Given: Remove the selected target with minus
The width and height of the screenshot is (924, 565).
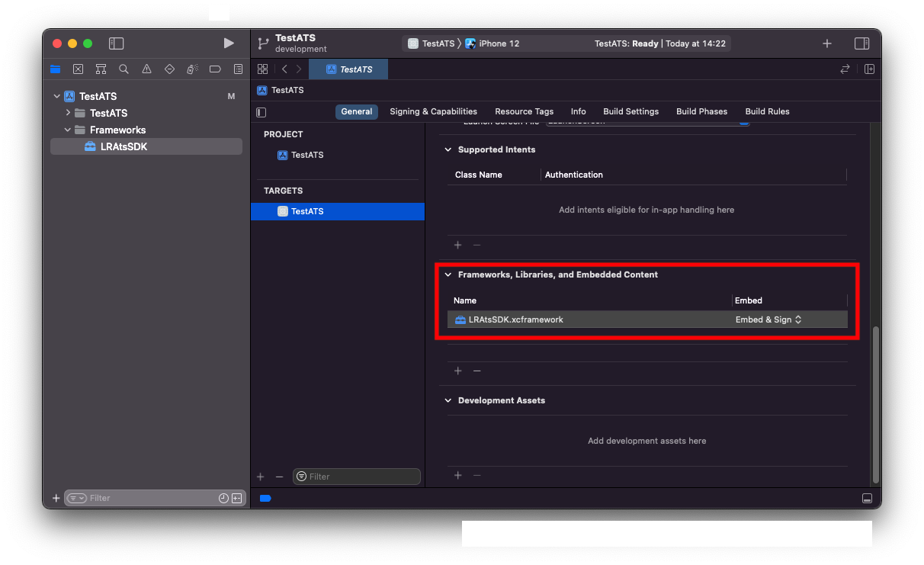Looking at the screenshot, I should point(279,477).
